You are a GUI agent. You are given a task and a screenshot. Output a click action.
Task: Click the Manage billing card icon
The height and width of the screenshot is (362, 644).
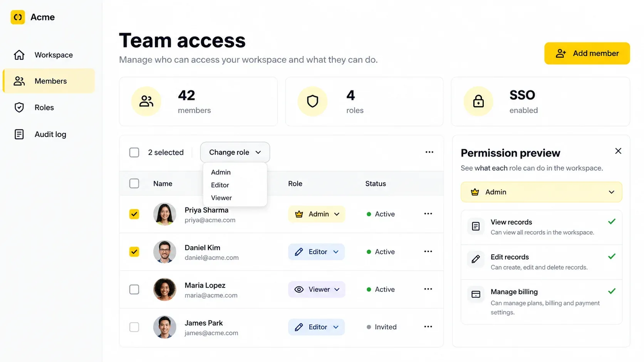tap(476, 294)
